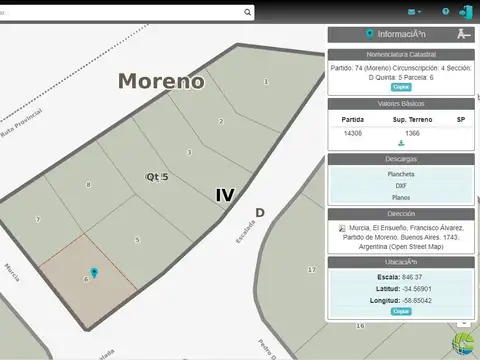
Task: Download the Plancheta file
Action: click(x=401, y=174)
